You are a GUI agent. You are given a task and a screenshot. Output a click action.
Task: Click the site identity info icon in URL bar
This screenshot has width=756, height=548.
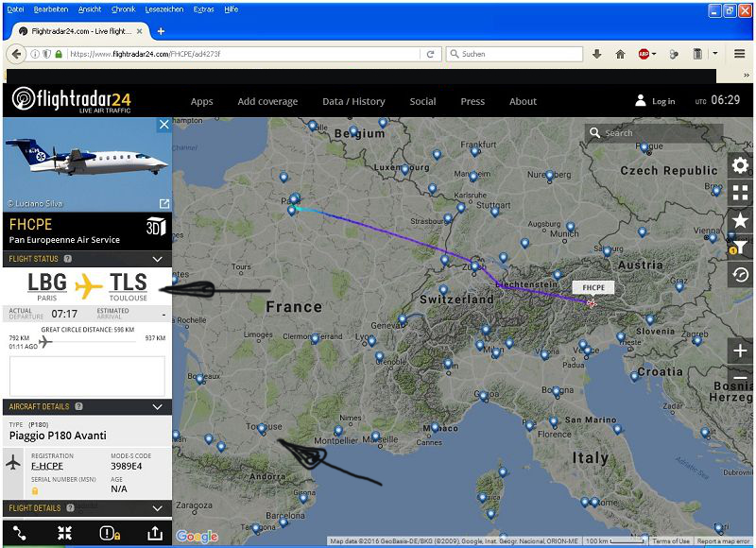35,54
